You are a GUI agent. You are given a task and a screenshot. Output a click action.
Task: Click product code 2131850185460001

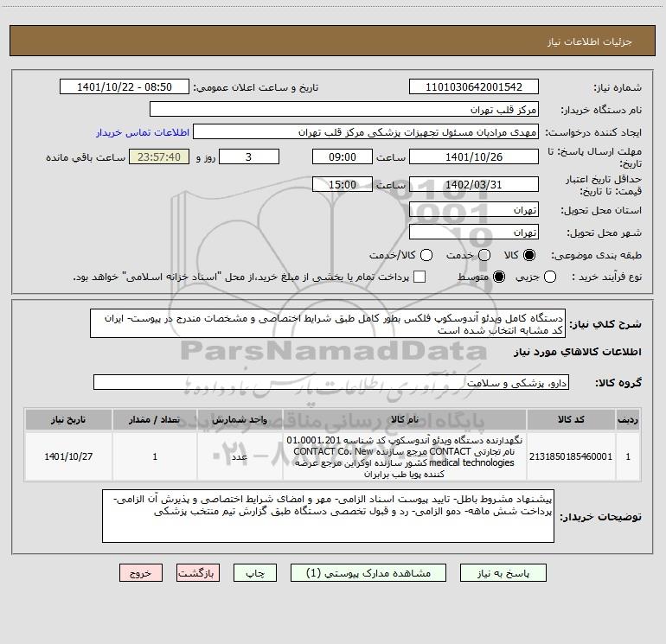(x=571, y=456)
